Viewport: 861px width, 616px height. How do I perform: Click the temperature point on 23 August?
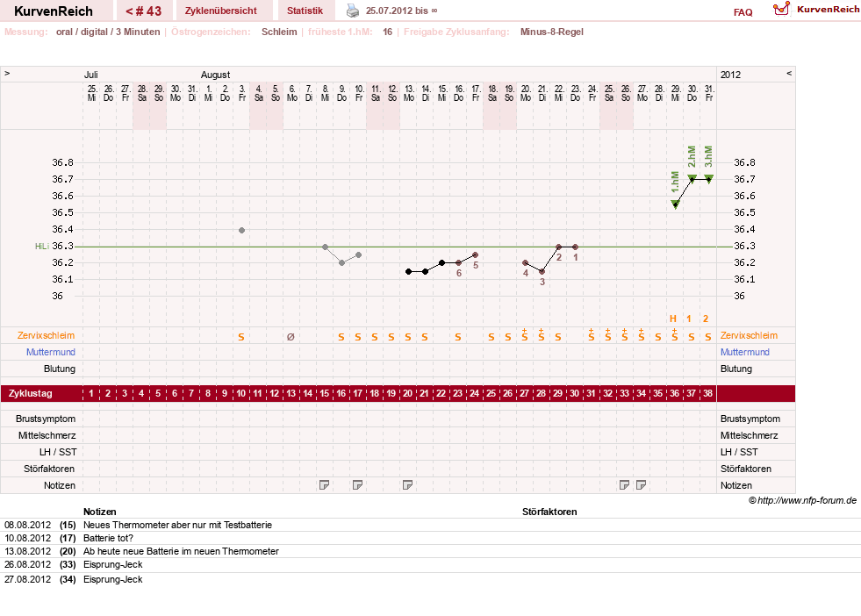[575, 247]
